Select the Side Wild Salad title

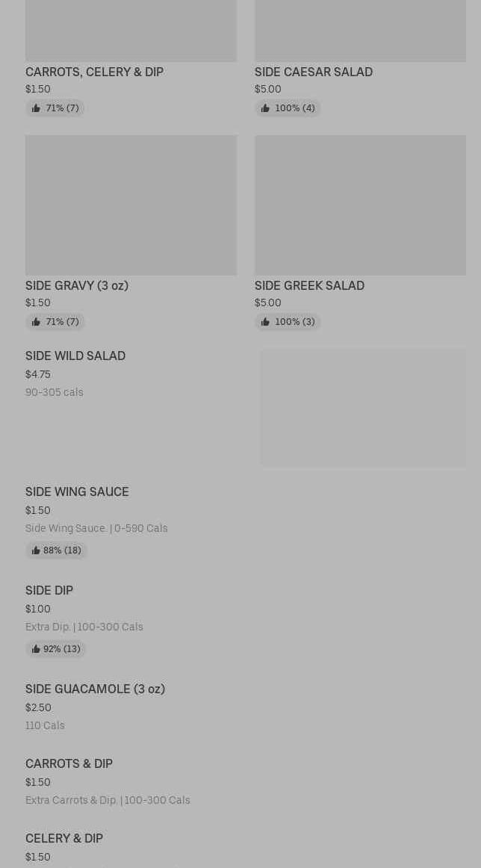[75, 356]
